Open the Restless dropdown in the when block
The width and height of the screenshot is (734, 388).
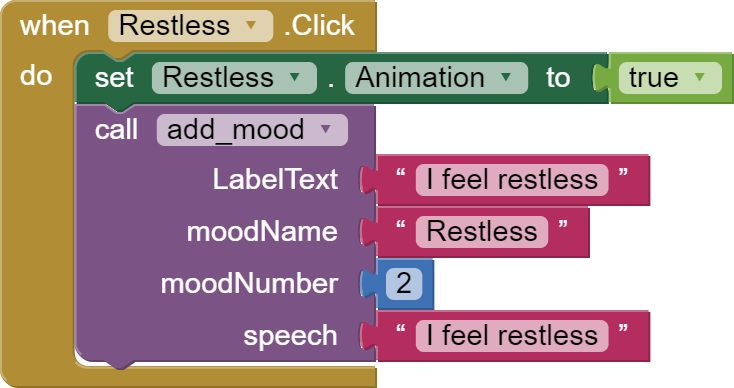190,25
